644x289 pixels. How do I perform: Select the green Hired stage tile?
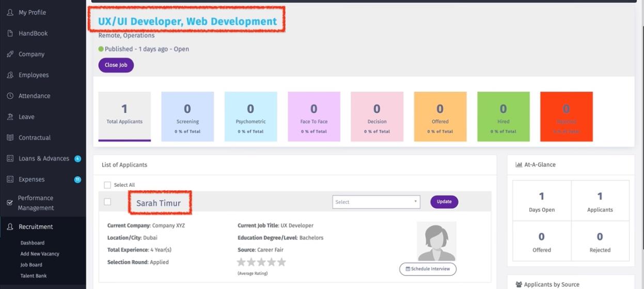tap(503, 117)
